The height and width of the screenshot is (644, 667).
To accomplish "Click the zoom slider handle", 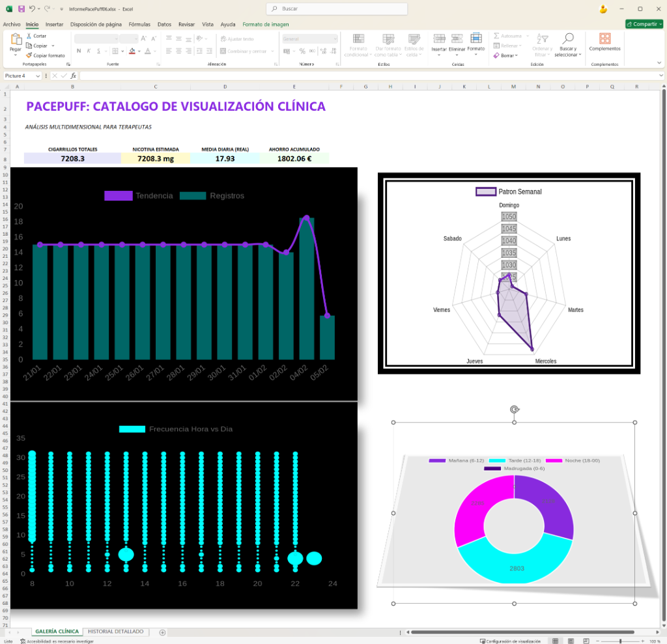I will pos(620,641).
